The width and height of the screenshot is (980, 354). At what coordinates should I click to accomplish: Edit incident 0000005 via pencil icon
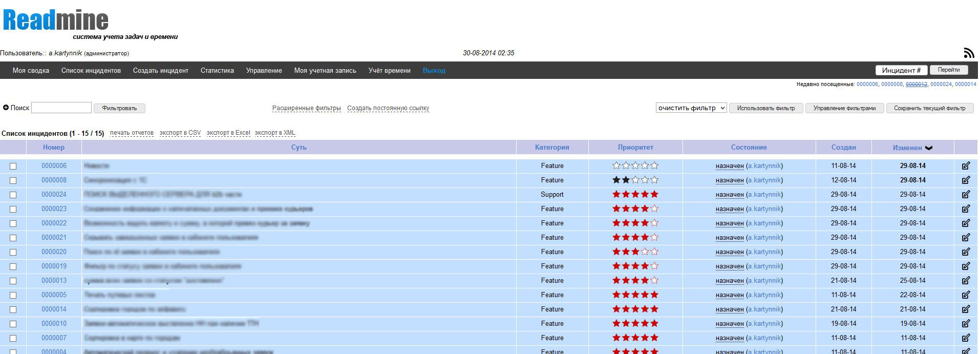(966, 295)
